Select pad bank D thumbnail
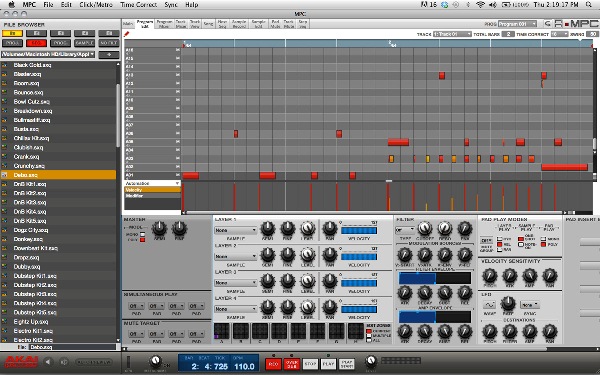Viewport: 600px width, 375px height. [279, 331]
